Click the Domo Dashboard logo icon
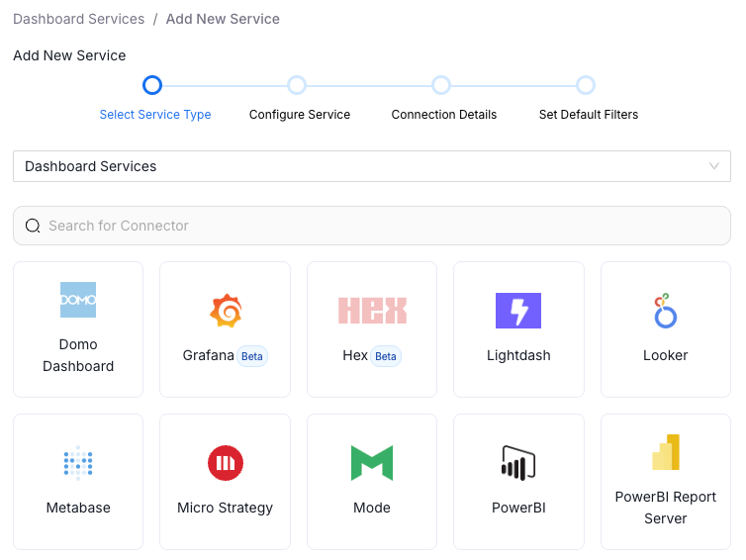746x560 pixels. [x=78, y=300]
